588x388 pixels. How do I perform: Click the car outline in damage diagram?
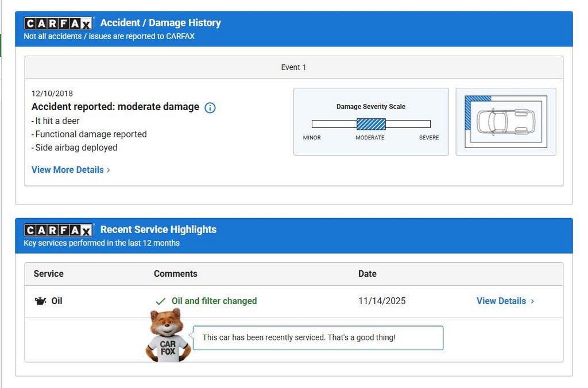[x=506, y=121]
